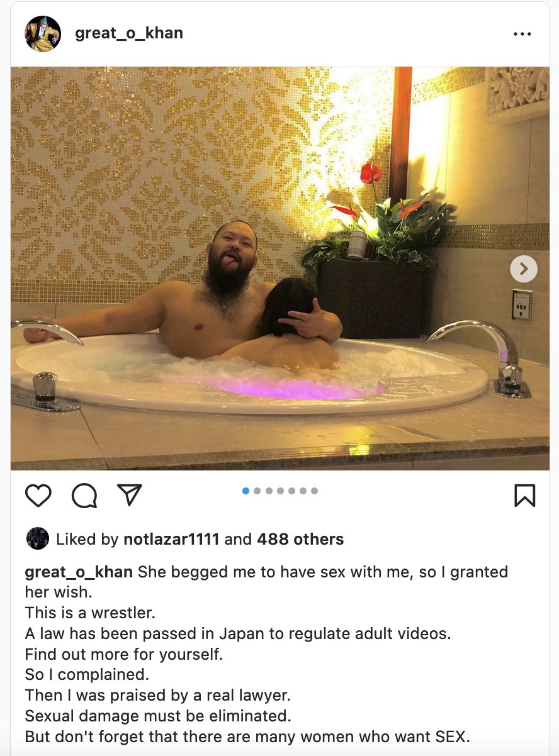Open the great_o_khan username in the header

129,33
